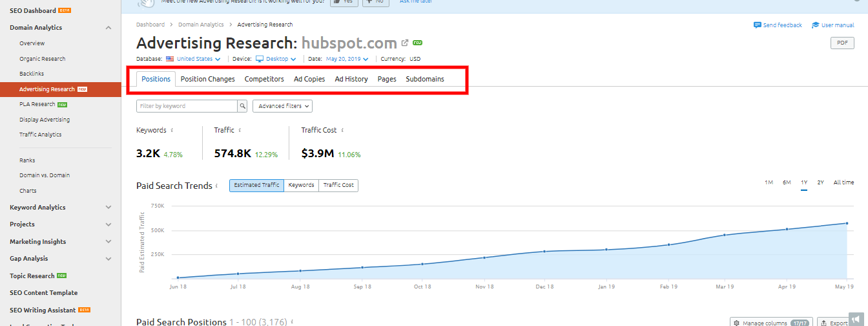Open PLA Research in the sidebar
868x326 pixels.
[x=37, y=104]
